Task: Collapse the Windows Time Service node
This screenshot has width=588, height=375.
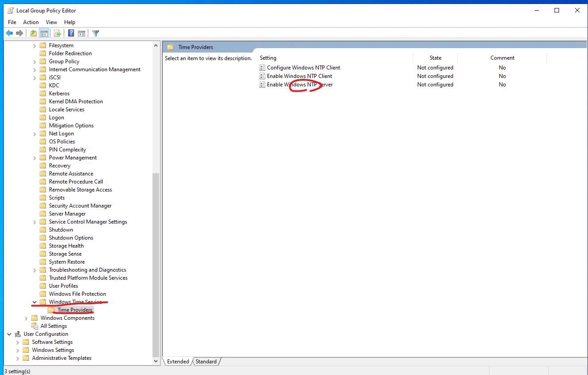Action: click(35, 302)
